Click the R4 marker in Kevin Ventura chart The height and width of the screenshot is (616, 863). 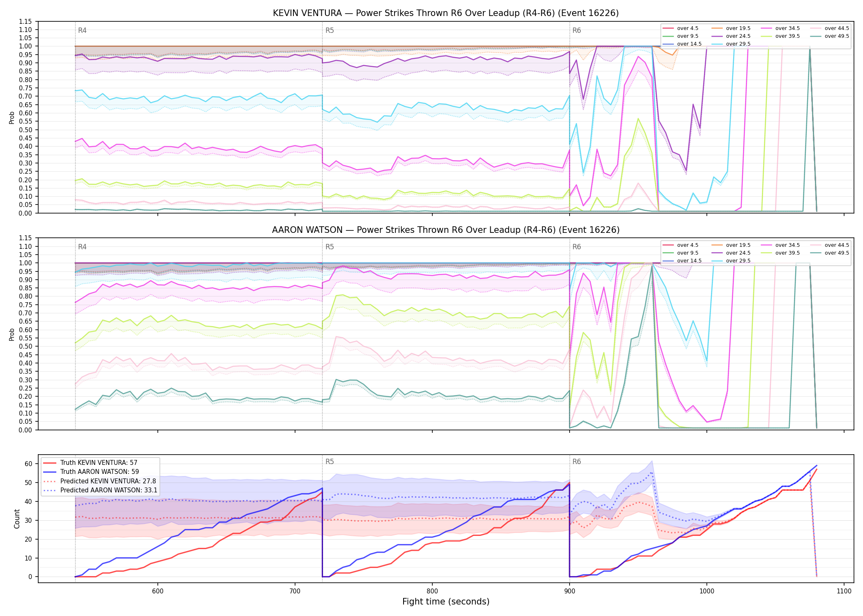click(82, 30)
